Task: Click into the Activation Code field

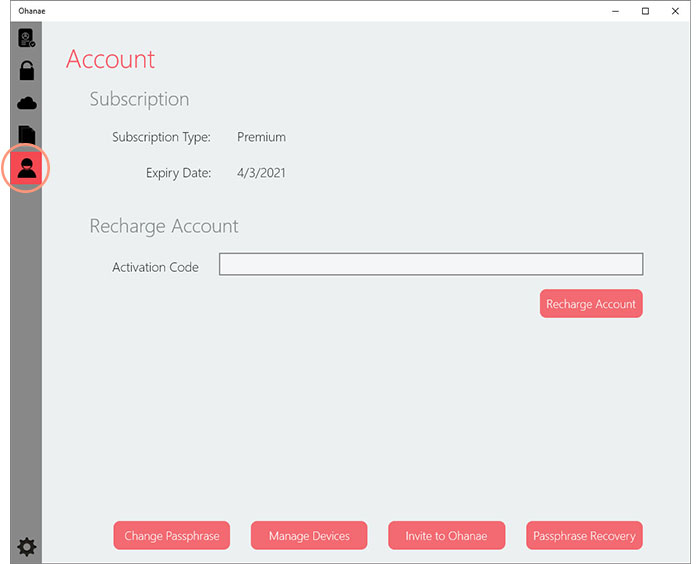Action: (x=431, y=264)
